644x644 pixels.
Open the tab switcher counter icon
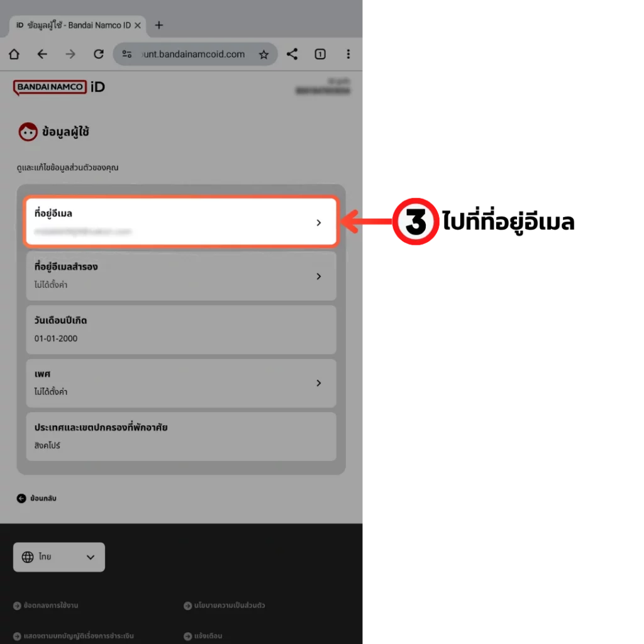click(x=320, y=54)
